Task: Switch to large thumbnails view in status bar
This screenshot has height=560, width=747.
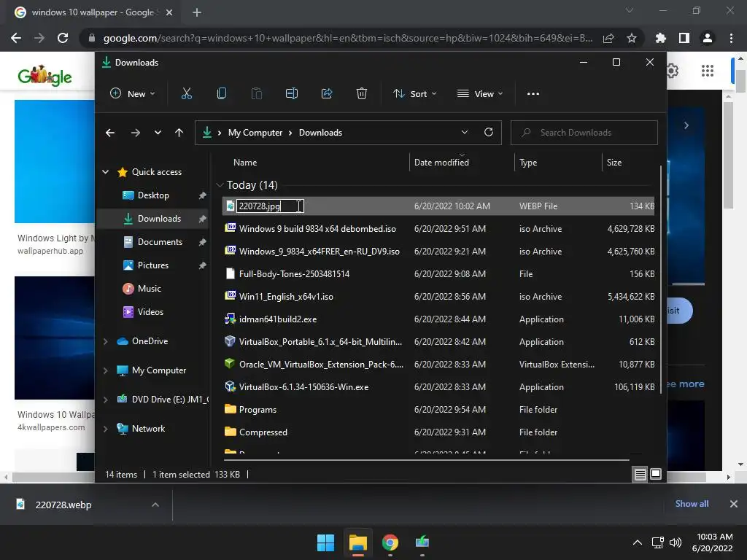Action: click(x=656, y=474)
